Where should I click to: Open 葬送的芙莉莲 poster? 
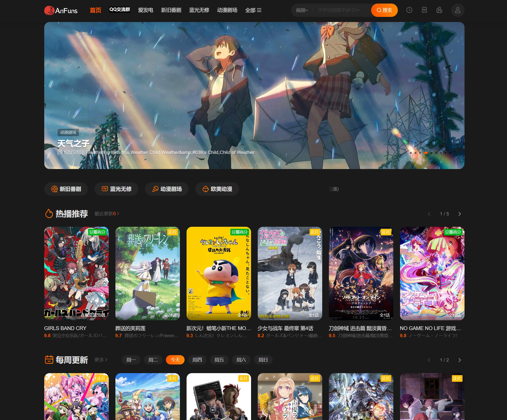[147, 273]
